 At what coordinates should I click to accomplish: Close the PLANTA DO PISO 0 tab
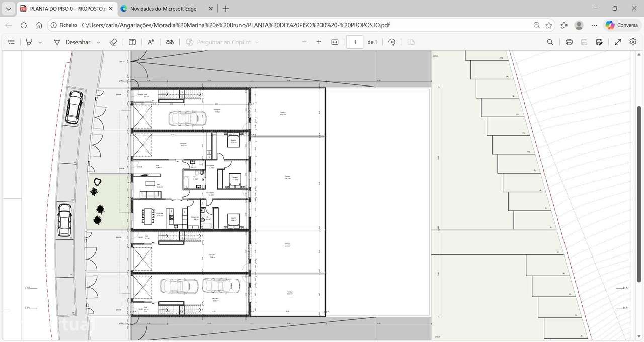[111, 9]
